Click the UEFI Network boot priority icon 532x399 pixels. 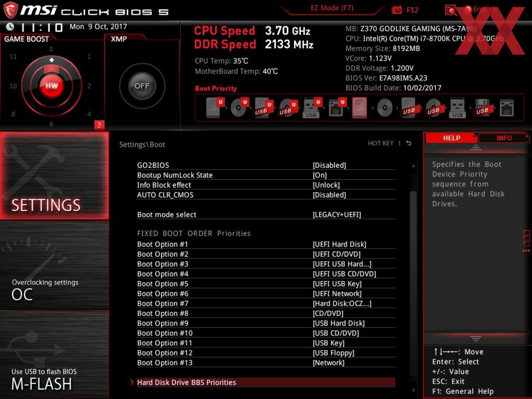point(336,108)
